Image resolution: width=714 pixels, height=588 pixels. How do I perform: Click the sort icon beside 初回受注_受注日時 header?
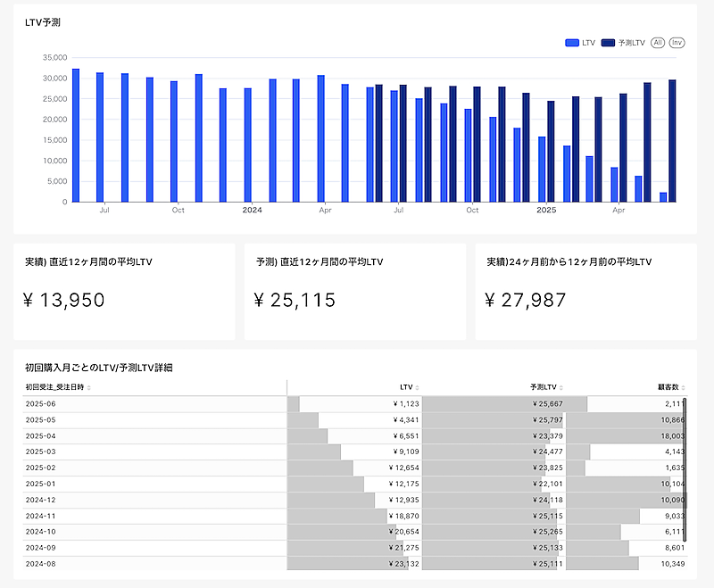[x=88, y=387]
